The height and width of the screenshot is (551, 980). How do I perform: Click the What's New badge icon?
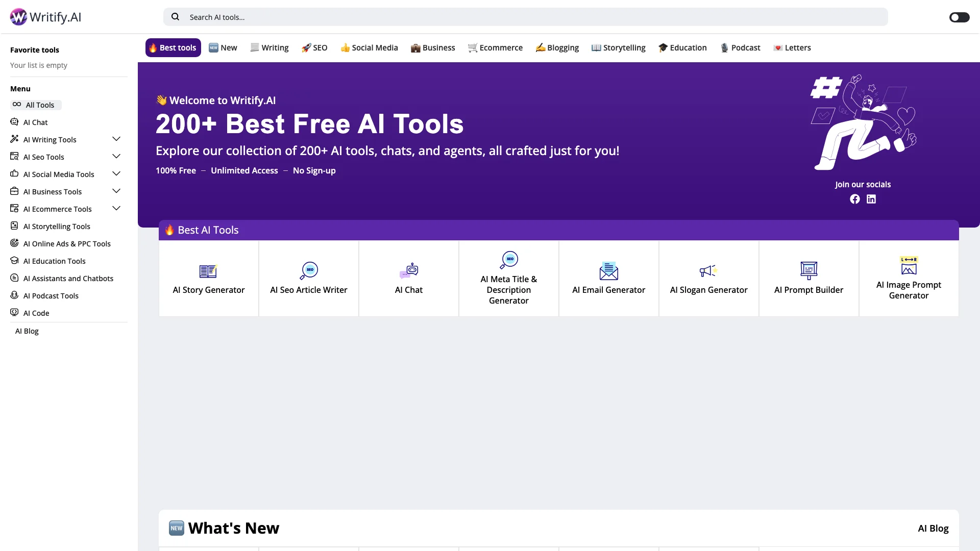177,528
